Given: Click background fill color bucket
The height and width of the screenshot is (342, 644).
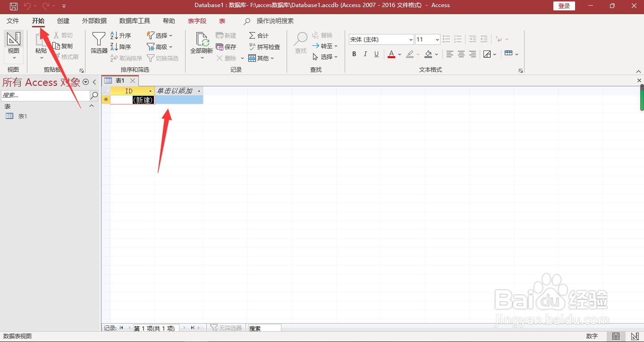Looking at the screenshot, I should 428,54.
